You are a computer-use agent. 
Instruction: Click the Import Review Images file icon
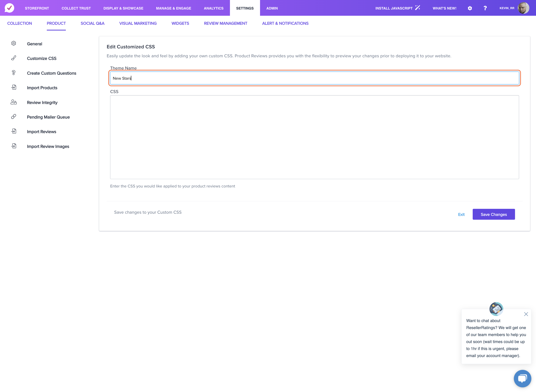coord(14,146)
